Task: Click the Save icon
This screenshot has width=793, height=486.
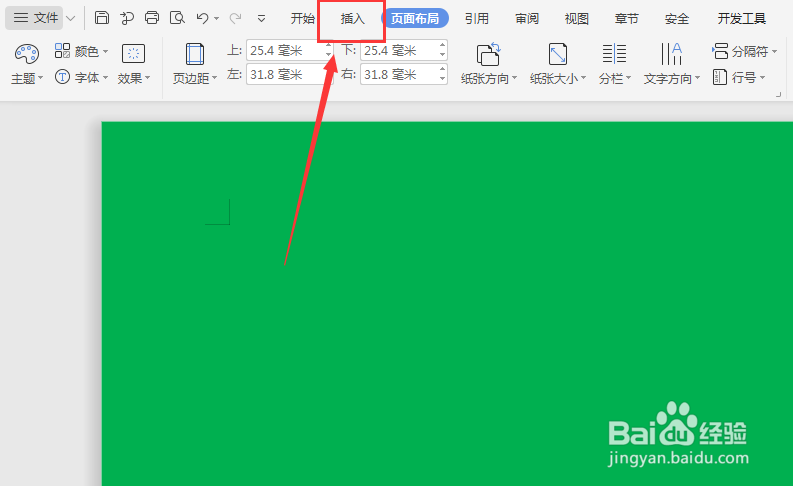Action: pos(102,18)
